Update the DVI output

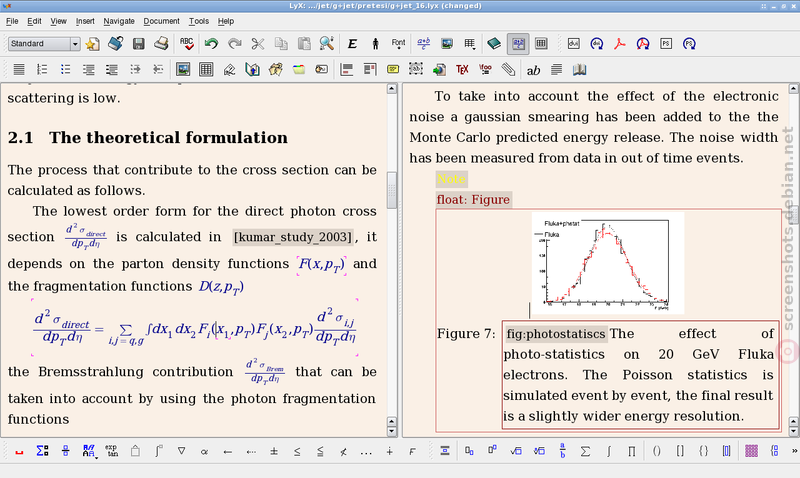click(596, 44)
